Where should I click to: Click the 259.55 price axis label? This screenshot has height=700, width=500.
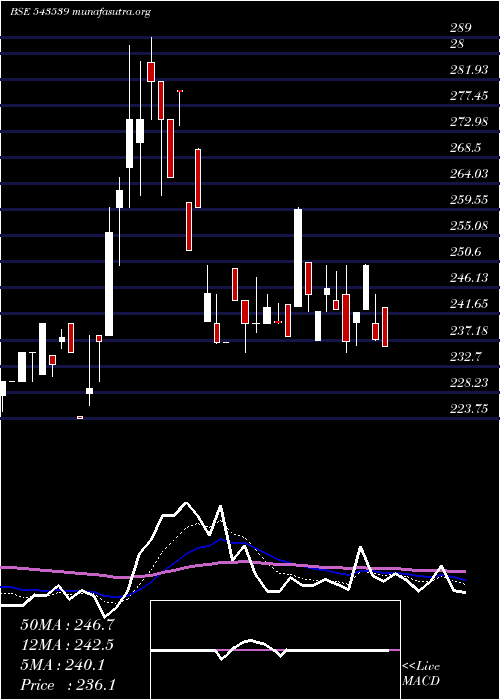point(469,200)
